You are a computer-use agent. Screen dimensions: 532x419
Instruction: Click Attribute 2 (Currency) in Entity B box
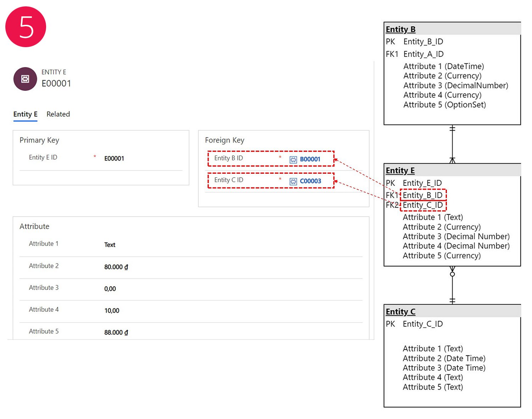[443, 76]
